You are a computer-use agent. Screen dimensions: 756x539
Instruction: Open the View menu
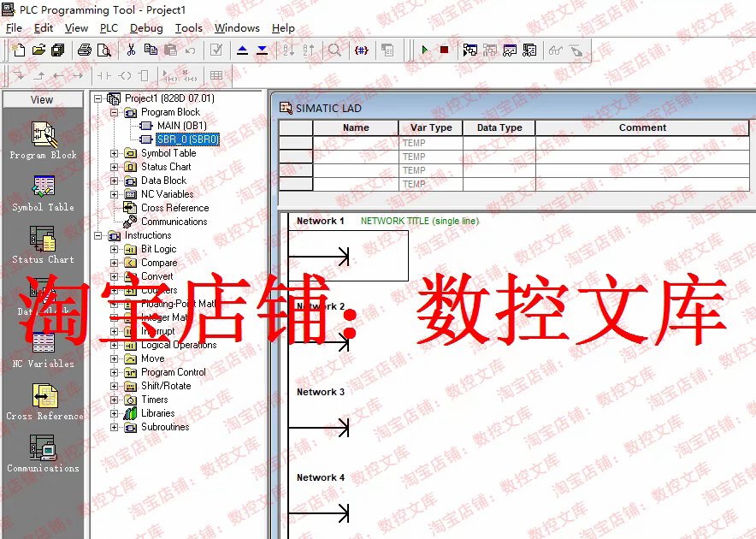point(76,28)
